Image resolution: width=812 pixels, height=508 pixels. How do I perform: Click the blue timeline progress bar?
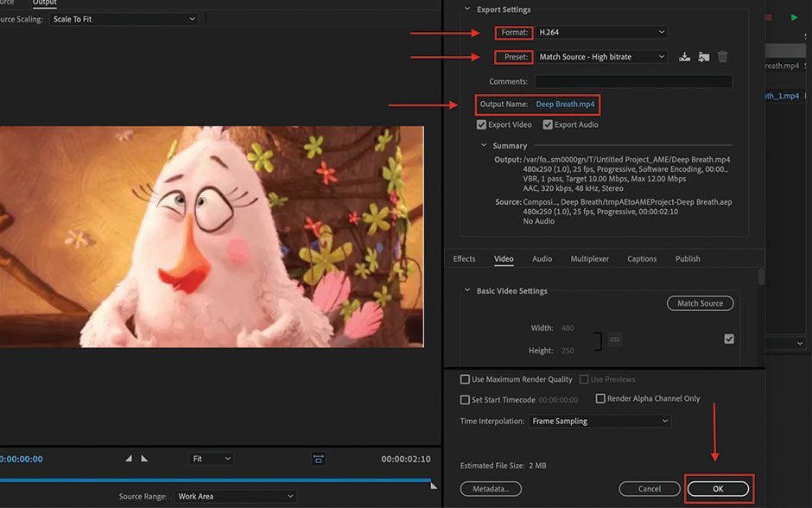point(216,478)
